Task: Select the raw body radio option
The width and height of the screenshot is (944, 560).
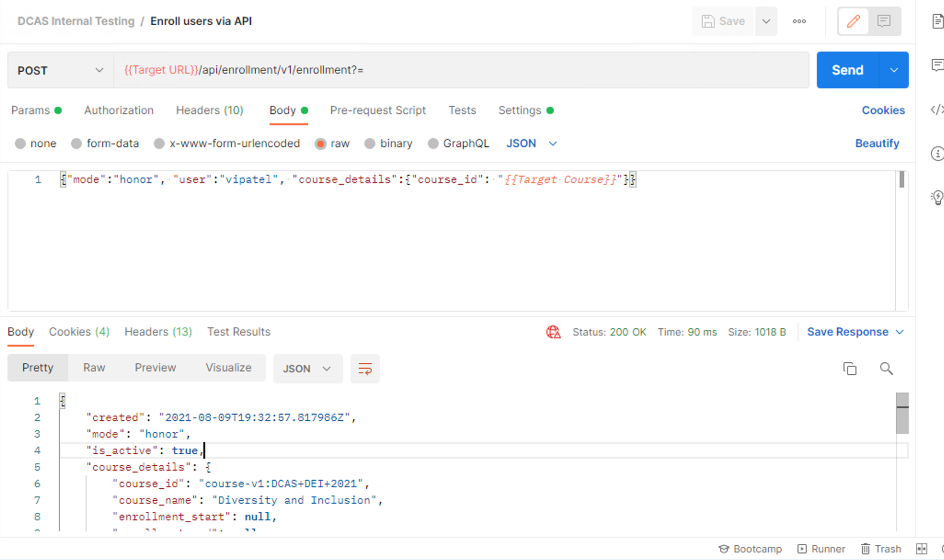Action: pos(321,143)
